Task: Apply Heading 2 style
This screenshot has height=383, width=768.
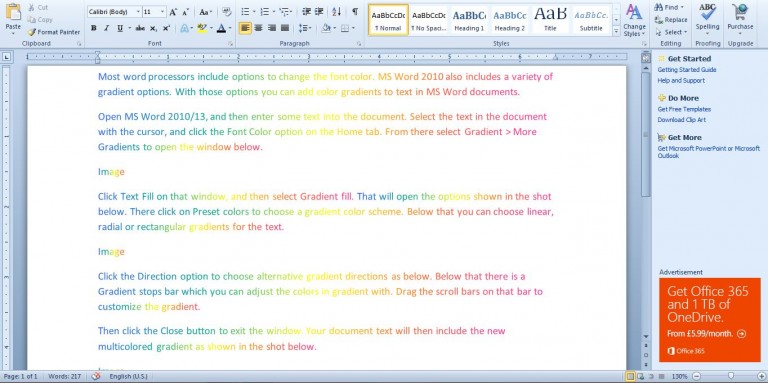Action: point(510,20)
